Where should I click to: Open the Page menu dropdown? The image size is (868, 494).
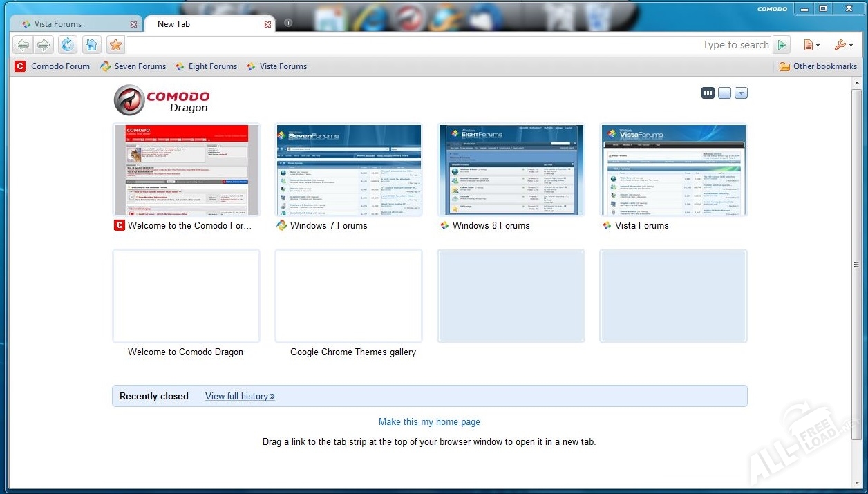811,45
